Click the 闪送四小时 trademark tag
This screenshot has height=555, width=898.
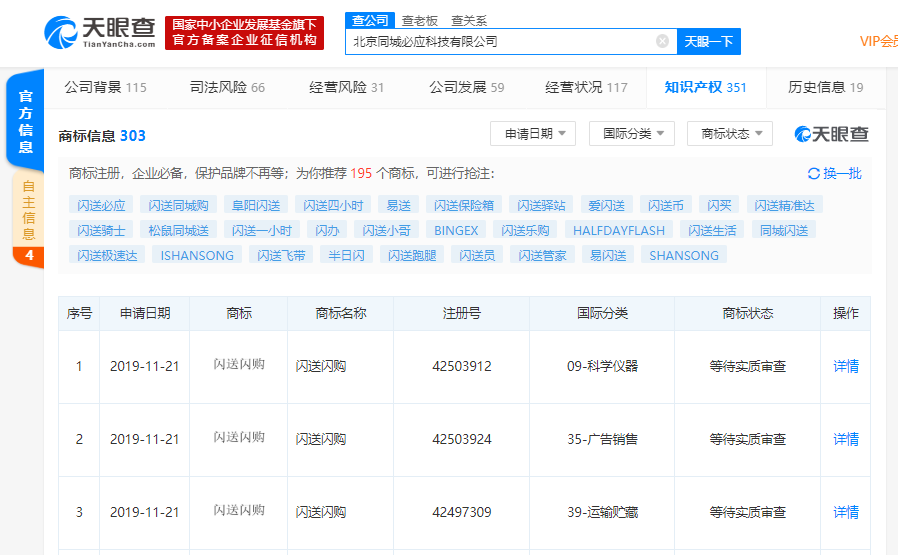click(x=333, y=205)
